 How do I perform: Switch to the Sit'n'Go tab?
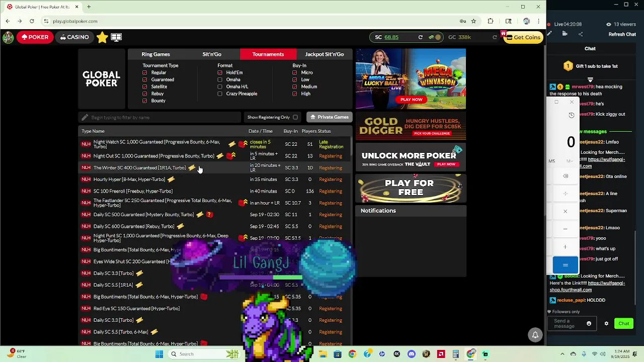coord(212,54)
